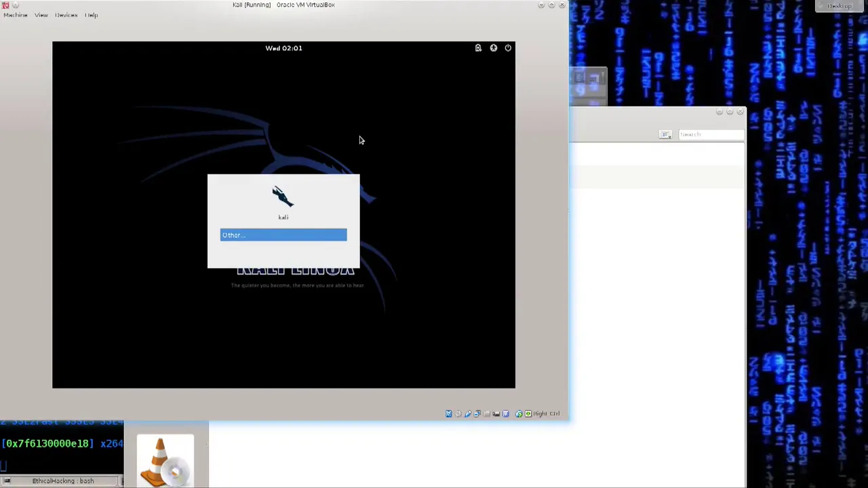Click the Right Ctrl host key label
The height and width of the screenshot is (488, 868).
coord(547,413)
